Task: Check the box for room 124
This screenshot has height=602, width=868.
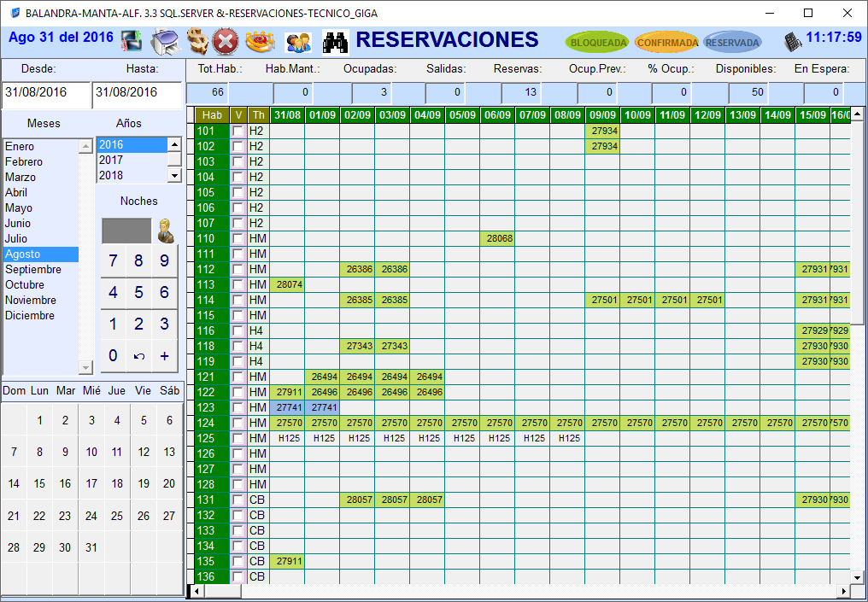Action: tap(238, 423)
